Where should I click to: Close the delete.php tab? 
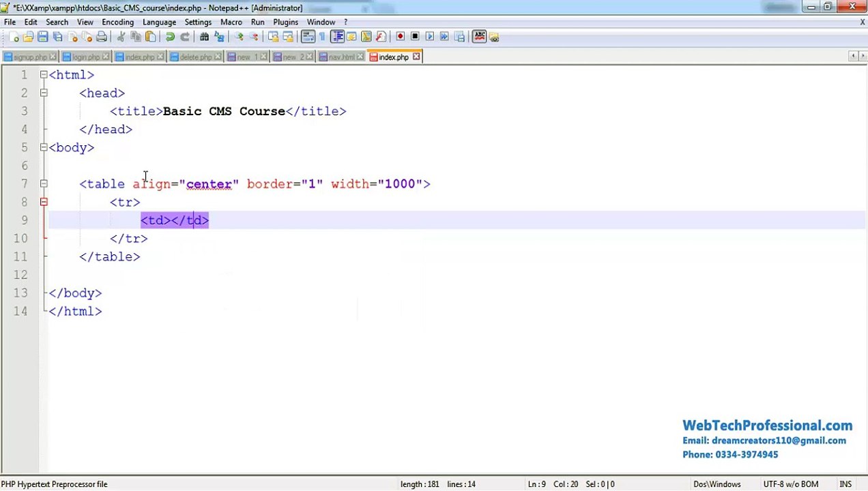218,57
